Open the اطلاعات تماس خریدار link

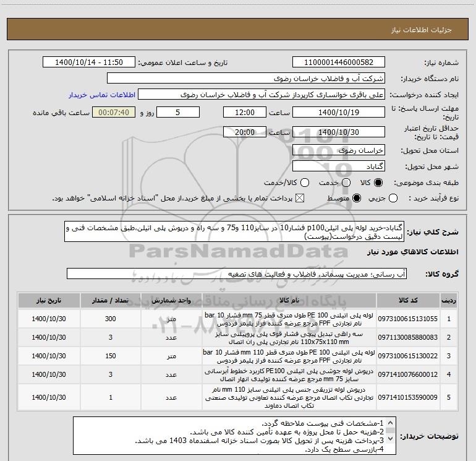tap(102, 95)
